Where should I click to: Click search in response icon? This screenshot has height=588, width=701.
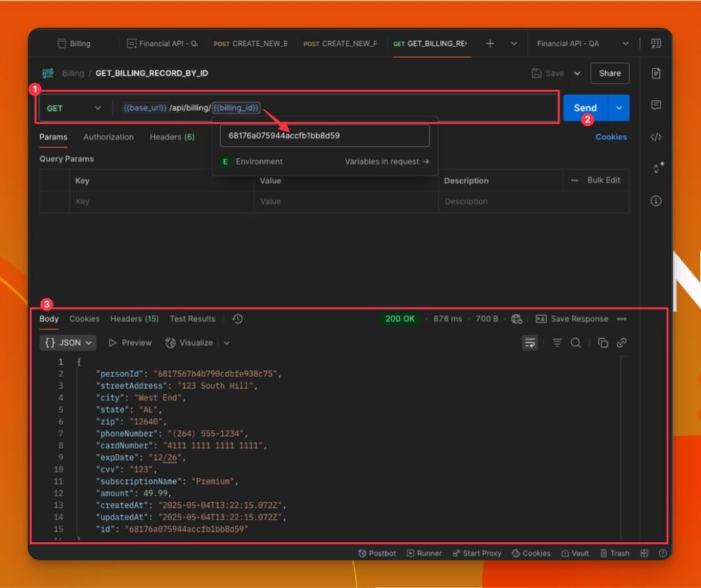[x=576, y=343]
